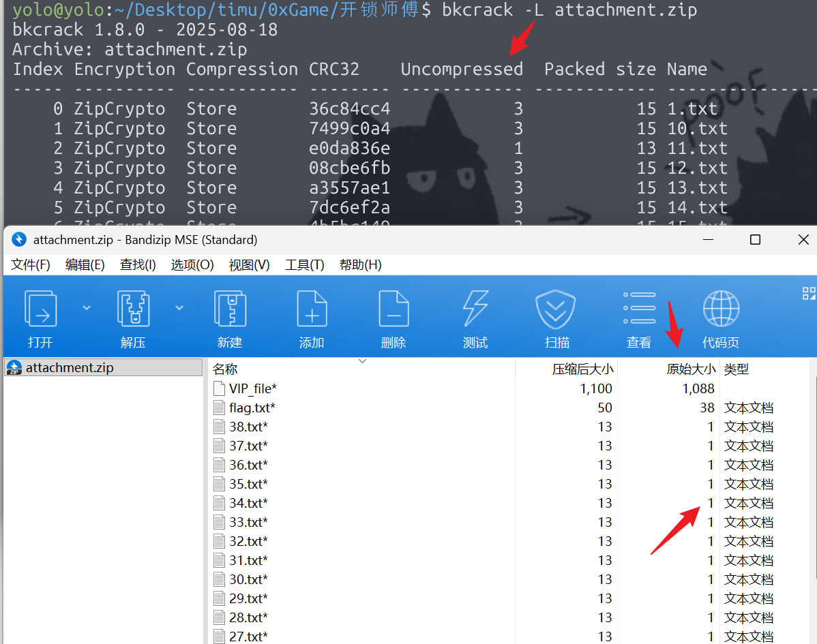Select attachment.zip in the left tree
Image resolution: width=817 pixels, height=644 pixels.
coord(69,368)
